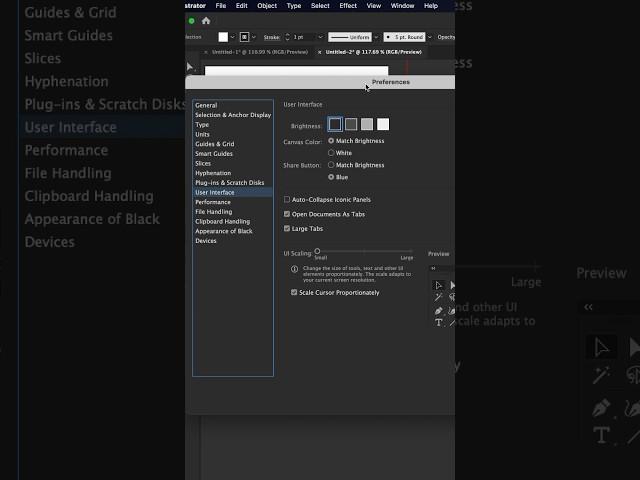
Task: Select Blue for Share Button
Action: pos(331,177)
